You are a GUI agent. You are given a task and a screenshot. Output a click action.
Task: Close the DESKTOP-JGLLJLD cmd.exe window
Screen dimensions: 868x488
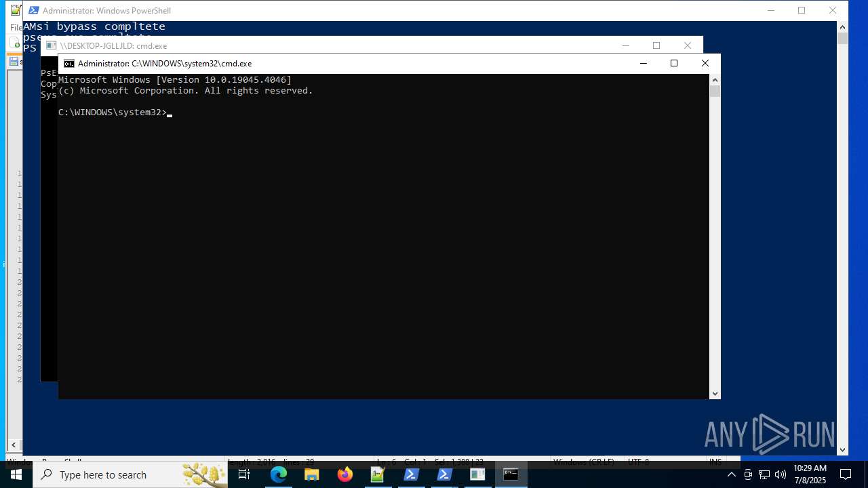pos(687,45)
